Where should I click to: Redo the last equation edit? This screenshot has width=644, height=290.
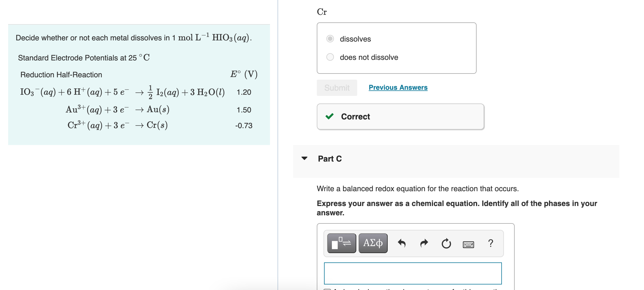pos(424,244)
